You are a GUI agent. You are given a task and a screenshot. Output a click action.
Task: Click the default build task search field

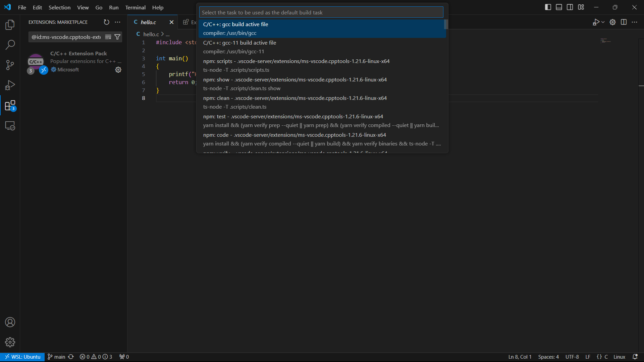coord(321,12)
